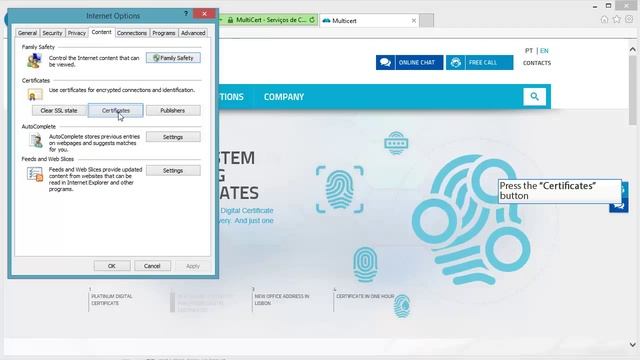This screenshot has width=640, height=360.
Task: Switch to the Privacy tab
Action: point(77,33)
